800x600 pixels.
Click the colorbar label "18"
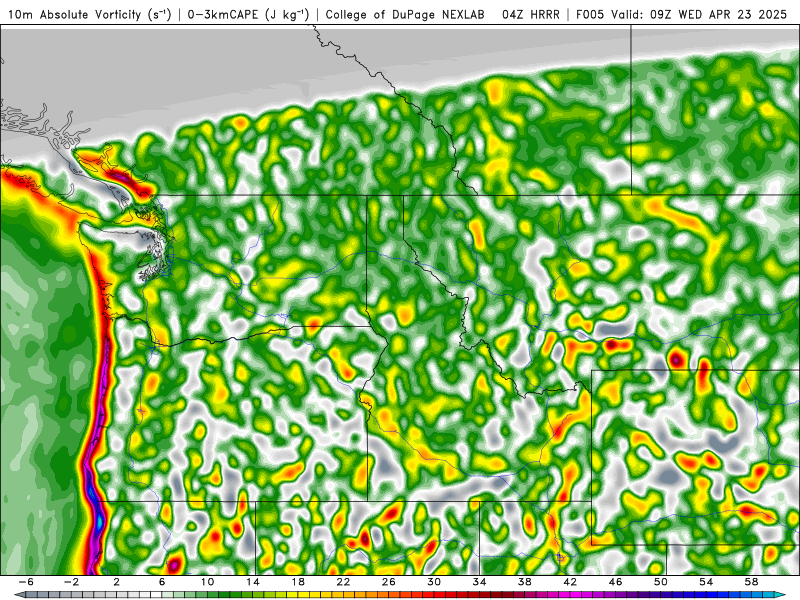point(298,582)
